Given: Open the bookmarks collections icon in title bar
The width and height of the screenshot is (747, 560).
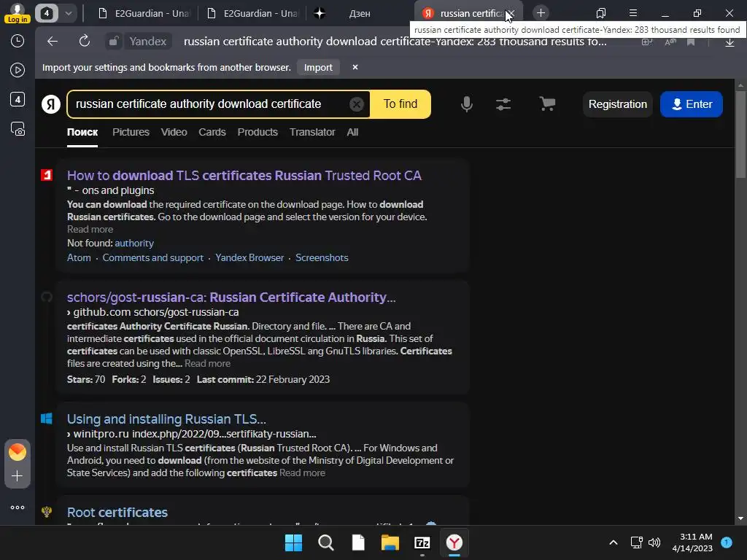Looking at the screenshot, I should pos(601,13).
